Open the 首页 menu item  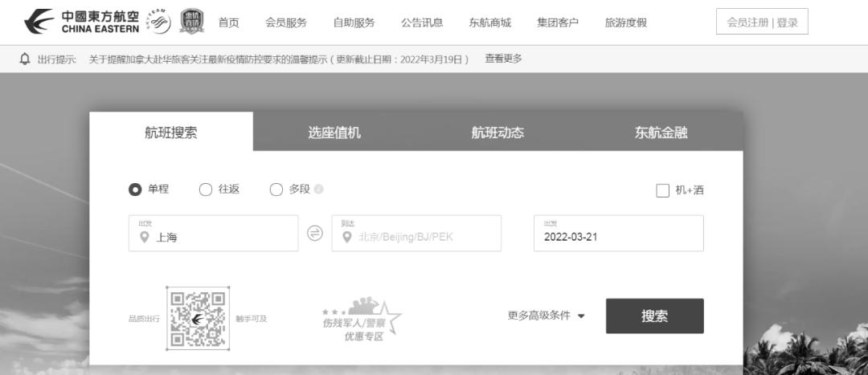pos(228,22)
